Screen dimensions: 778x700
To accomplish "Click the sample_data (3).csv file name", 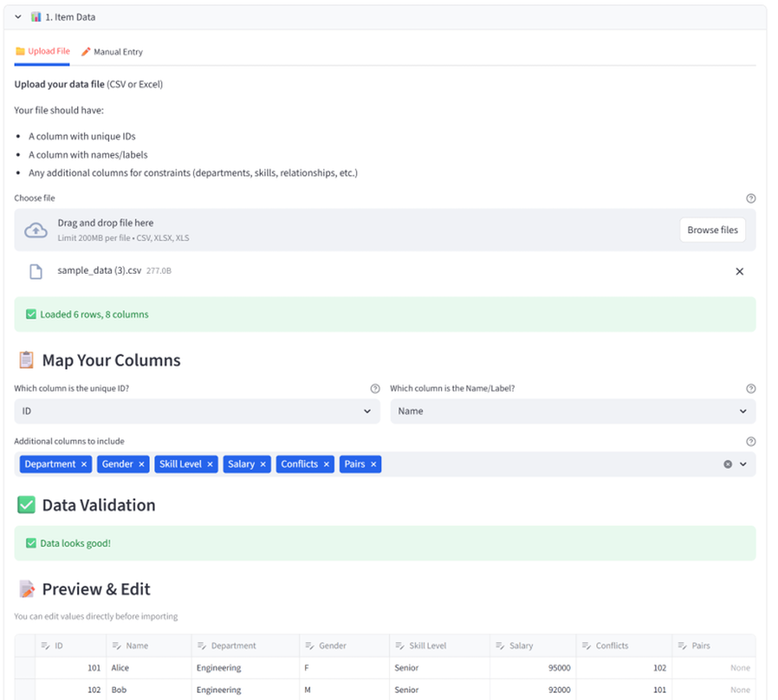I will coord(100,271).
